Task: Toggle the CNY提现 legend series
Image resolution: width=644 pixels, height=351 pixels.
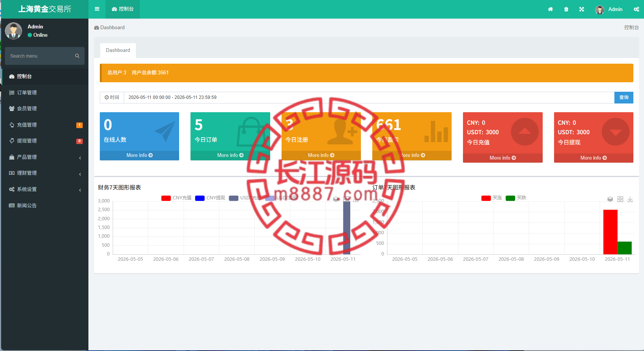Action: [x=210, y=198]
